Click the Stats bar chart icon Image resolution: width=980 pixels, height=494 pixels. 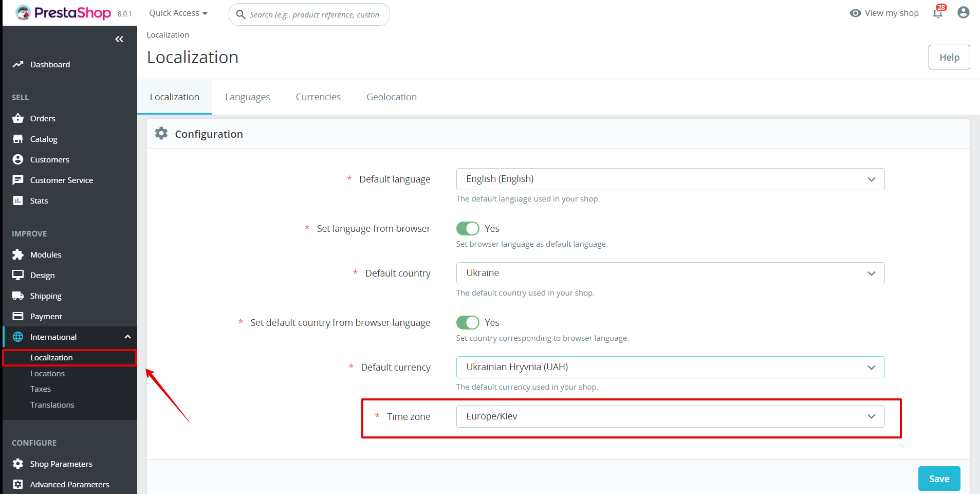click(x=18, y=200)
